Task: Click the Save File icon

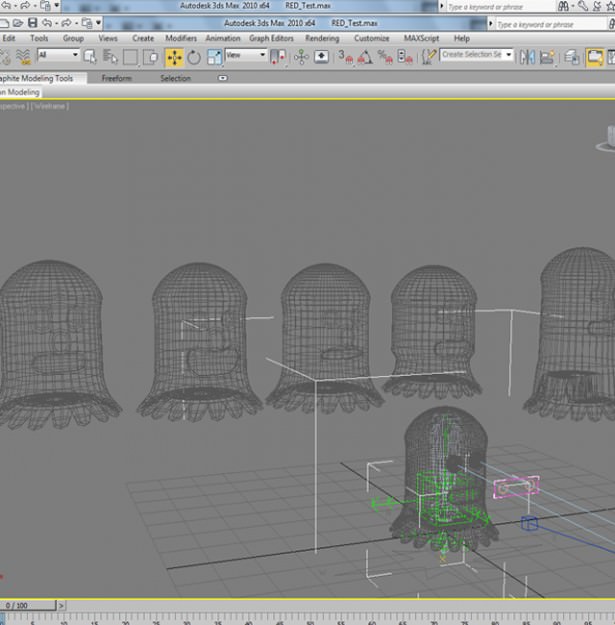Action: [x=32, y=23]
